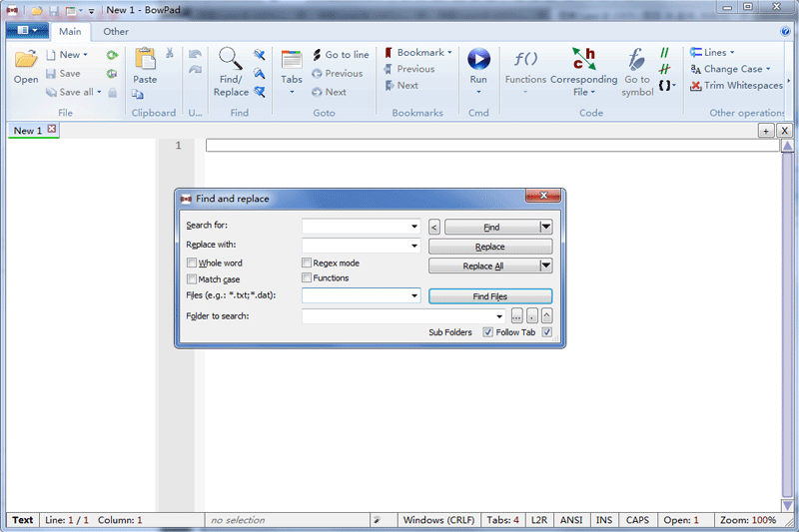Viewport: 799px width, 532px height.
Task: Click the help question mark icon
Action: point(785,32)
